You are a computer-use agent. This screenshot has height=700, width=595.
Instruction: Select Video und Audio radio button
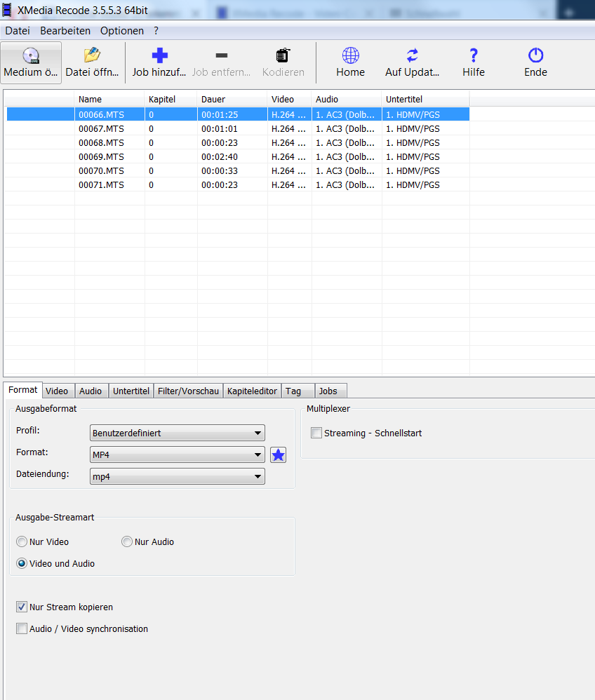coord(22,563)
